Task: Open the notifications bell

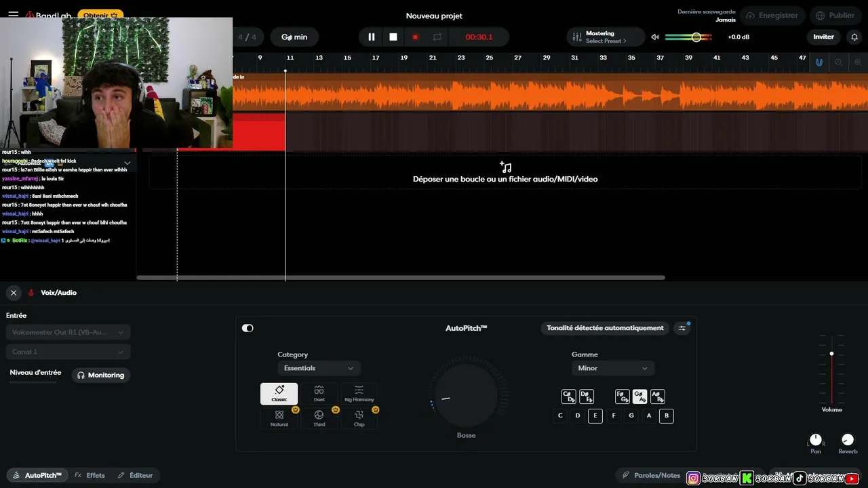Action: click(854, 37)
